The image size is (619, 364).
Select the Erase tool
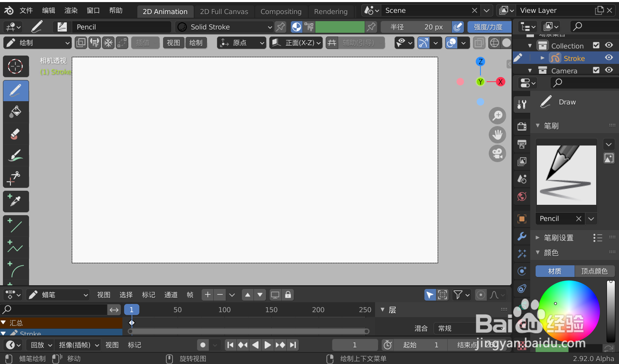(x=16, y=133)
